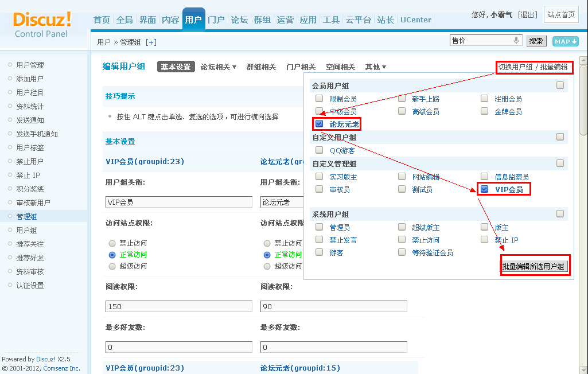
Task: Open 添加用户 in sidebar
Action: 30,79
